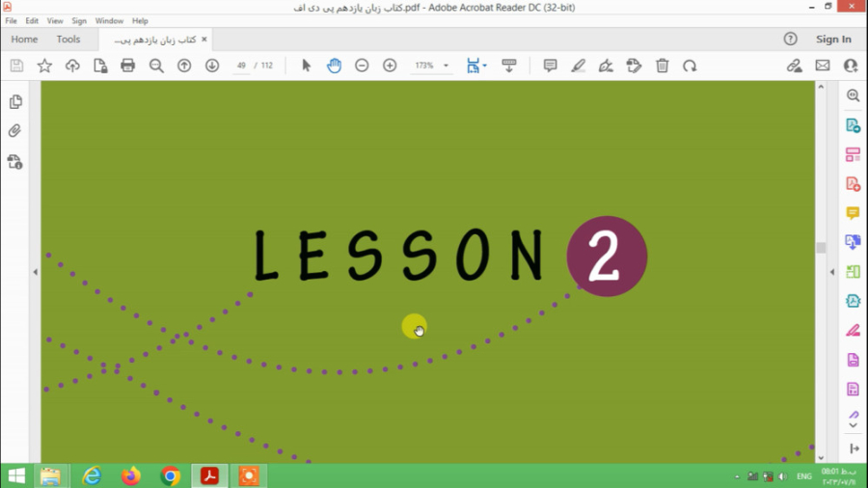Open the View menu
Screen dimensions: 868x488
point(55,20)
